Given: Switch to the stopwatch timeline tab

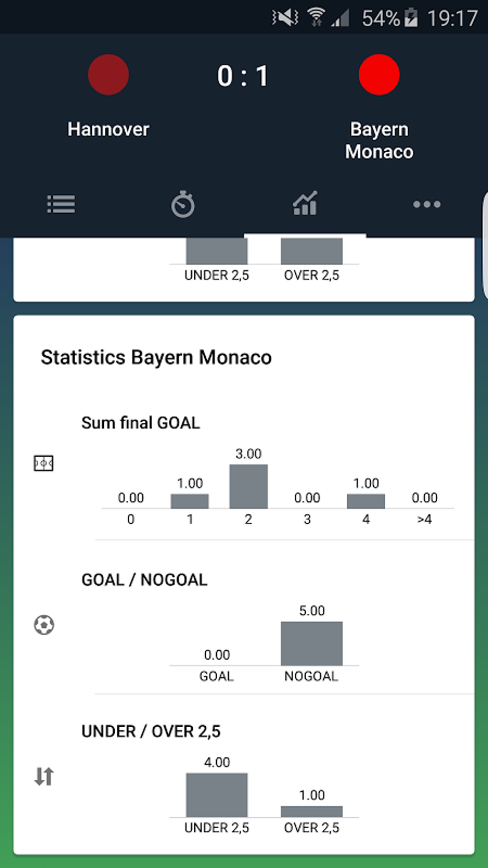Looking at the screenshot, I should (x=183, y=204).
